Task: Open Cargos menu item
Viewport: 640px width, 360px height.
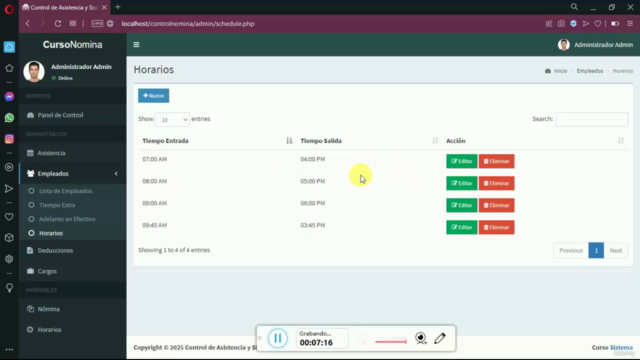Action: tap(47, 271)
